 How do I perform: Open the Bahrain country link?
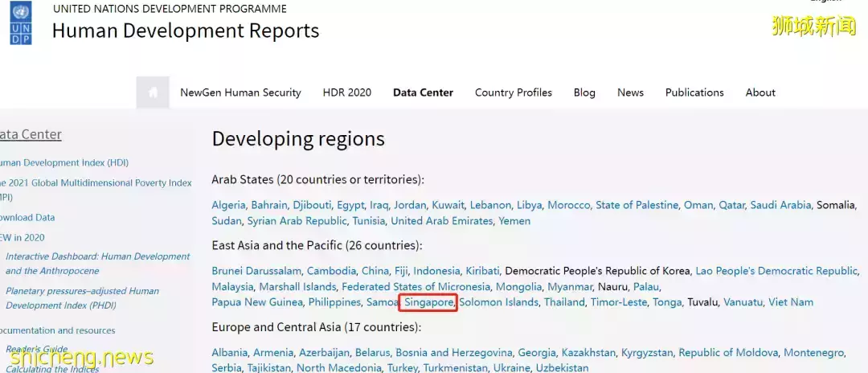tap(269, 205)
